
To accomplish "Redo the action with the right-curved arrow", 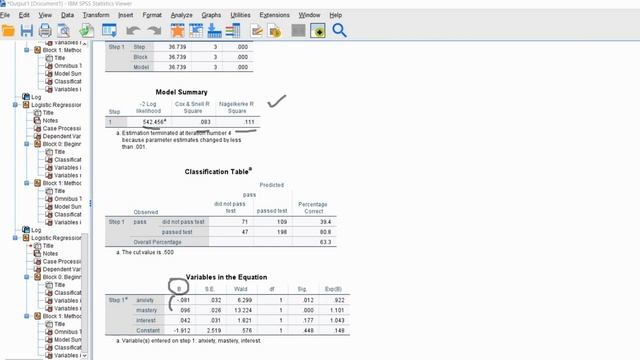I will [154, 31].
